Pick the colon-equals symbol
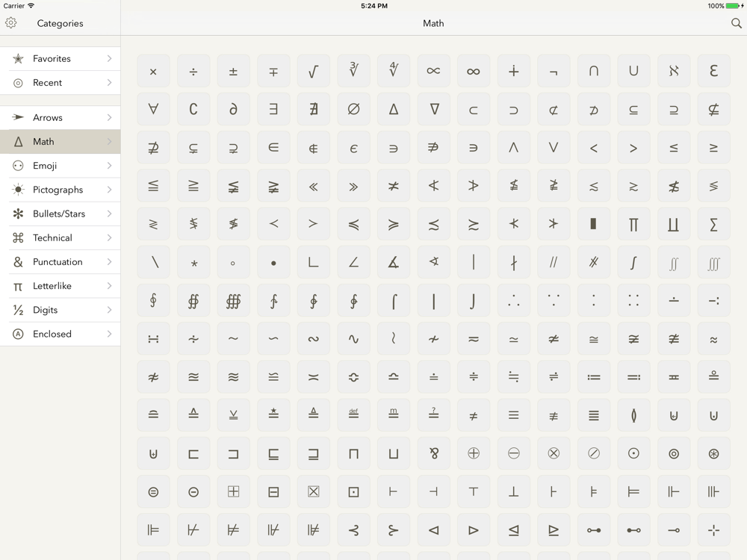747x560 pixels. (x=594, y=376)
